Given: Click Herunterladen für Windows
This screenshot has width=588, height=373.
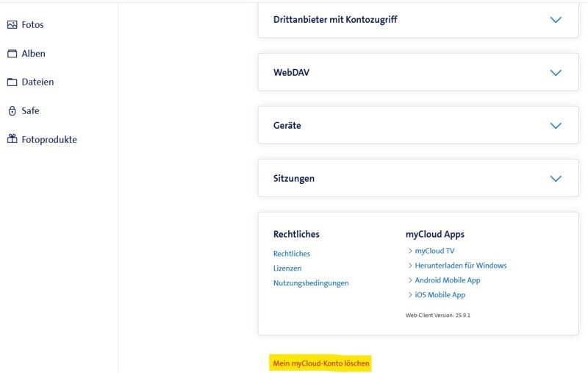Looking at the screenshot, I should tap(460, 266).
